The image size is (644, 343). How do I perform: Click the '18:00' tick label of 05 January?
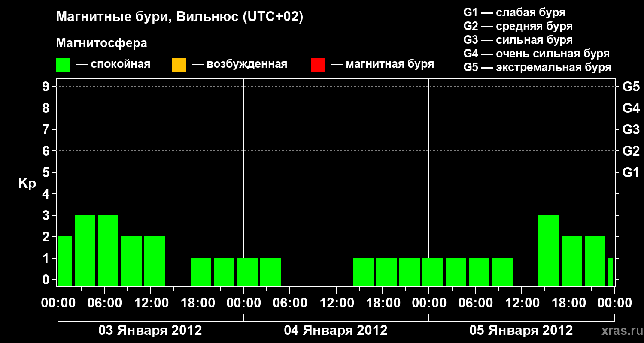[568, 303]
